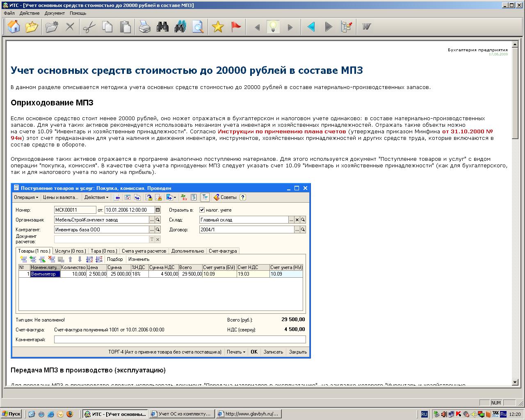
Task: Click the Home icon in the toolbar
Action: pos(14,27)
